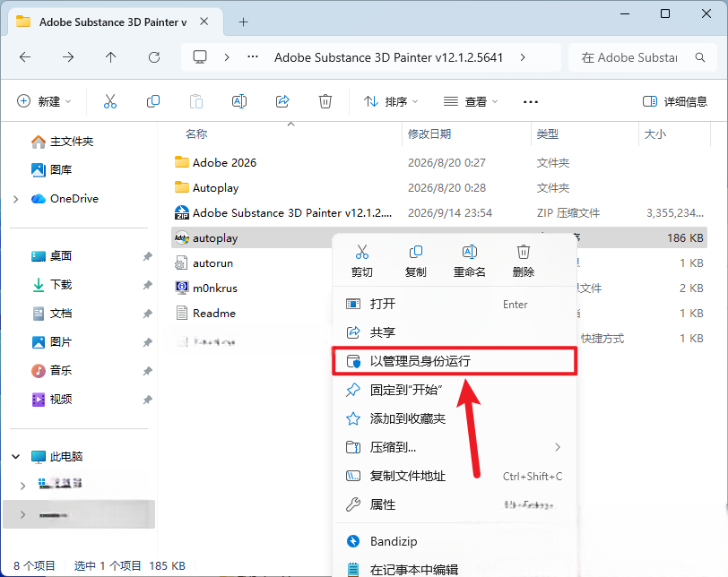Go back with the left arrow

25,57
